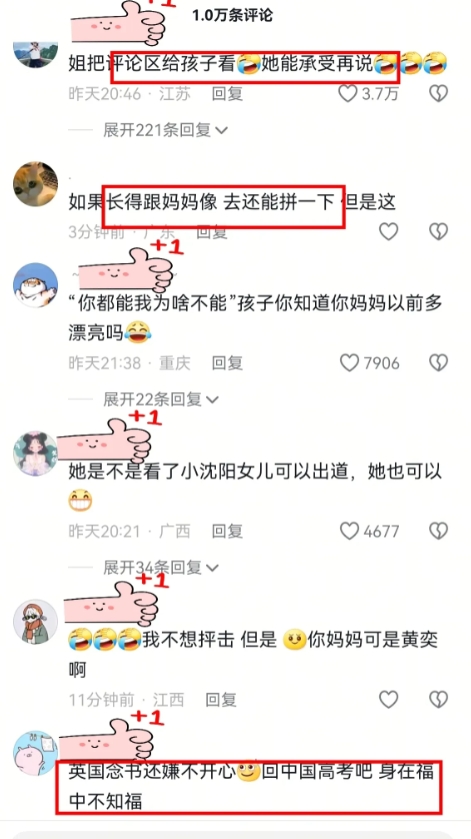Image resolution: width=471 pixels, height=839 pixels.
Task: Dislike the Jiangsu comment with broken heart
Action: point(438,94)
